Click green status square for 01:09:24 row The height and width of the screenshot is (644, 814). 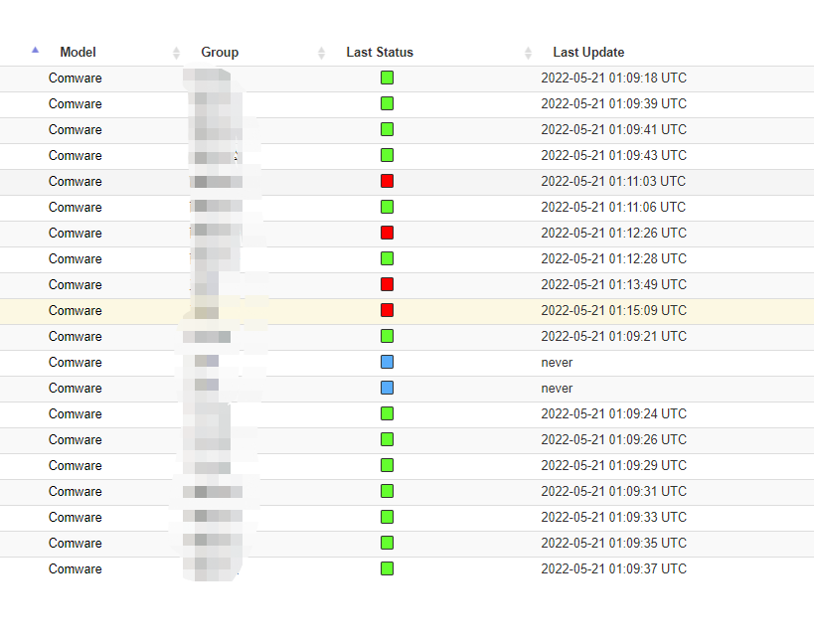(x=387, y=413)
